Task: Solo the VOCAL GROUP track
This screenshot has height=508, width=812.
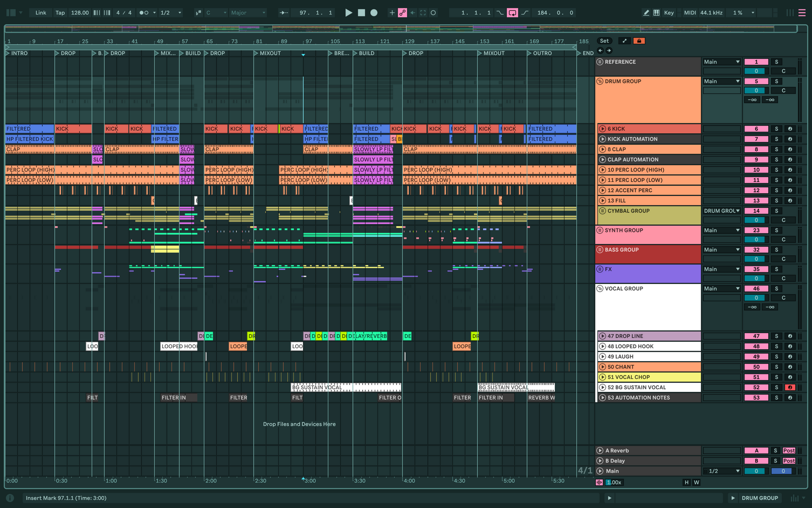Action: coord(776,289)
